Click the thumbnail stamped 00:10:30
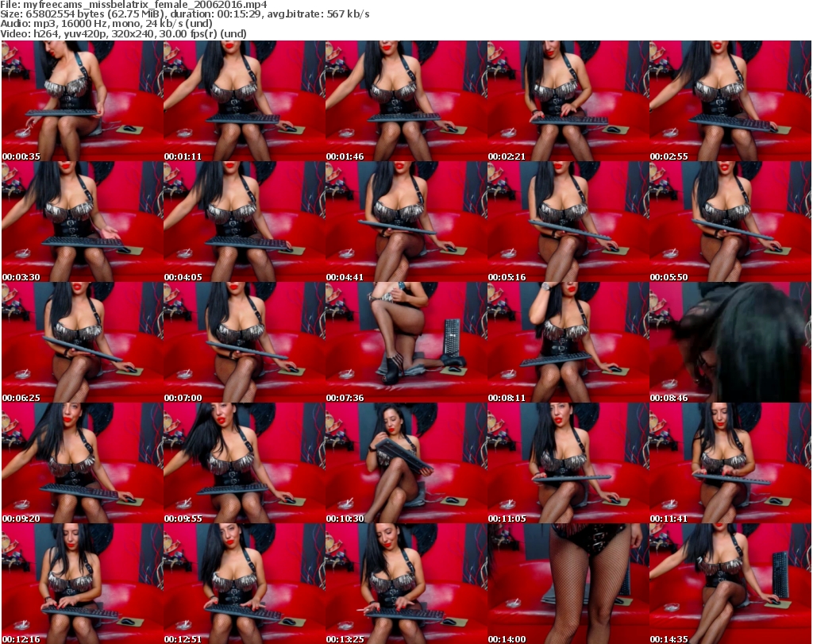813x644 pixels. click(406, 463)
